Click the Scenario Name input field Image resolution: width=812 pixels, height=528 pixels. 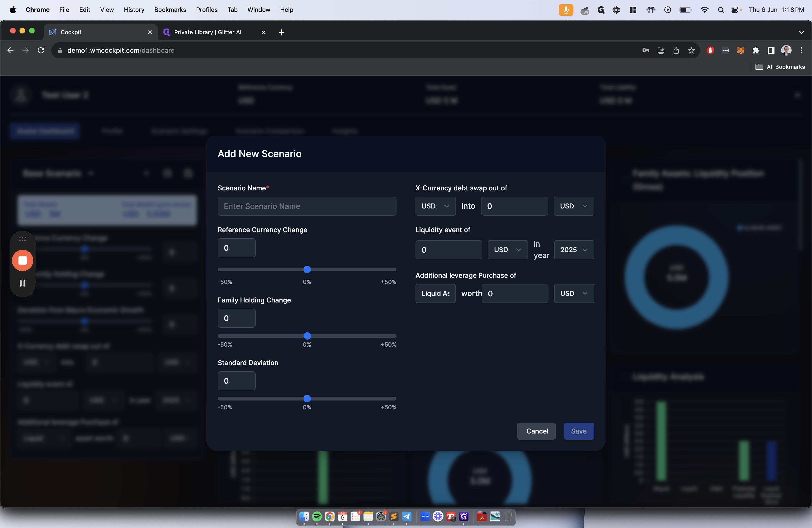pyautogui.click(x=307, y=206)
